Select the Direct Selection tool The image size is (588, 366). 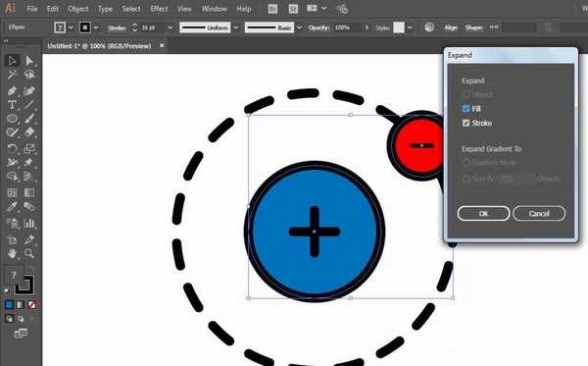[x=29, y=61]
